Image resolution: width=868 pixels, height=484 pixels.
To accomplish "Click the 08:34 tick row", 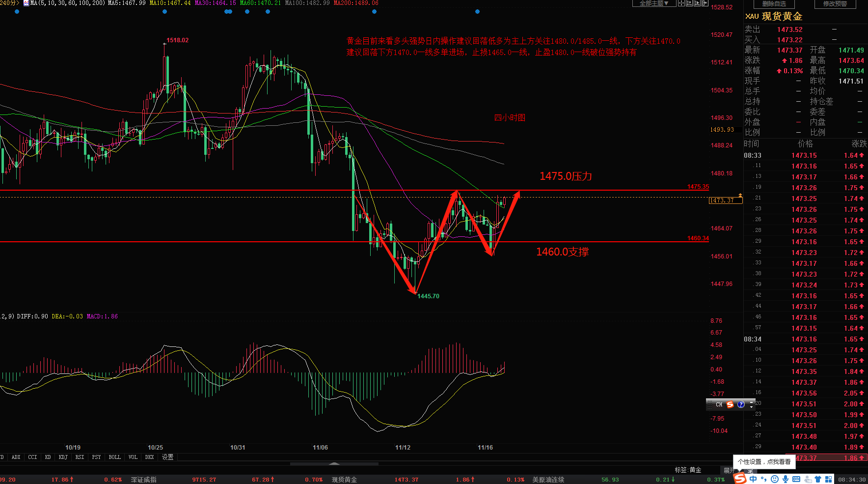I will [x=805, y=339].
